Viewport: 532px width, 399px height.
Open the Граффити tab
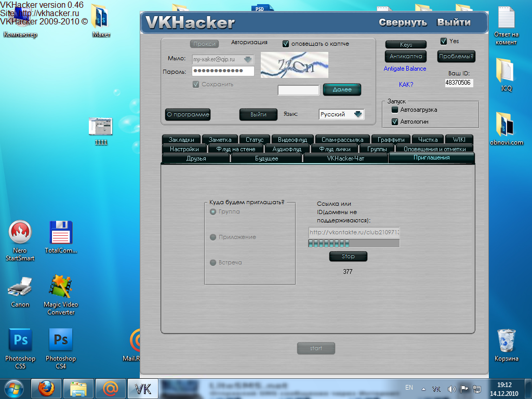391,139
